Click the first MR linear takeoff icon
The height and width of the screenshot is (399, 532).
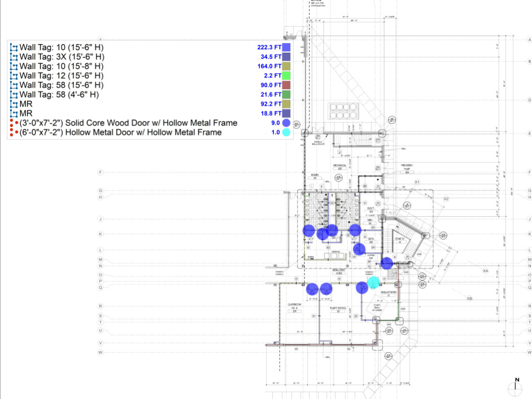(14, 104)
